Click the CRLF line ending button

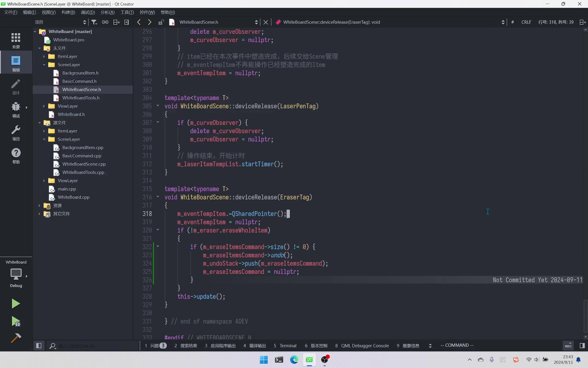click(526, 22)
